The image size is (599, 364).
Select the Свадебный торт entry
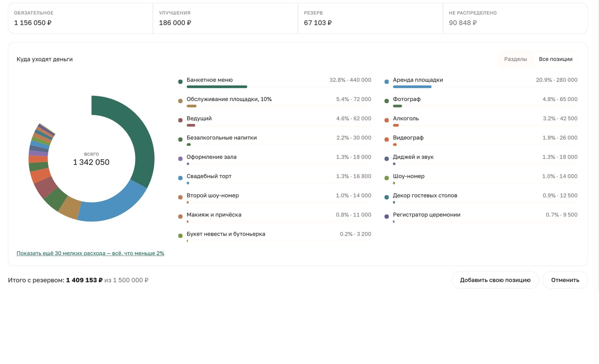point(275,180)
